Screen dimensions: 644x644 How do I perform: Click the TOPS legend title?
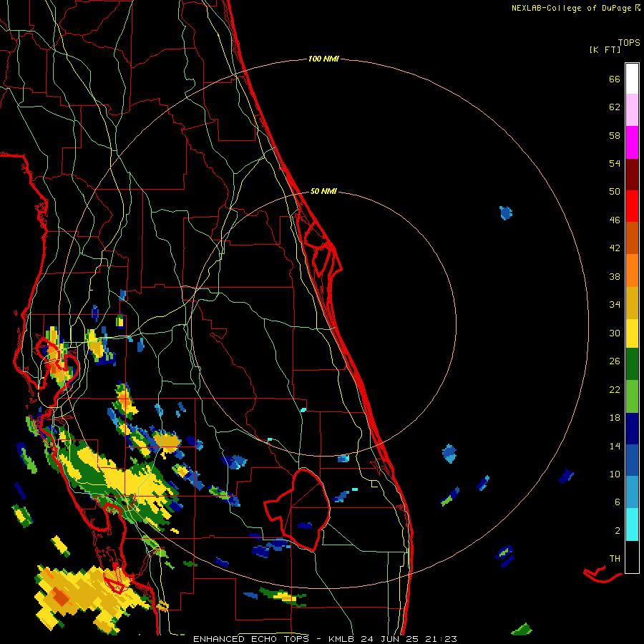(629, 42)
